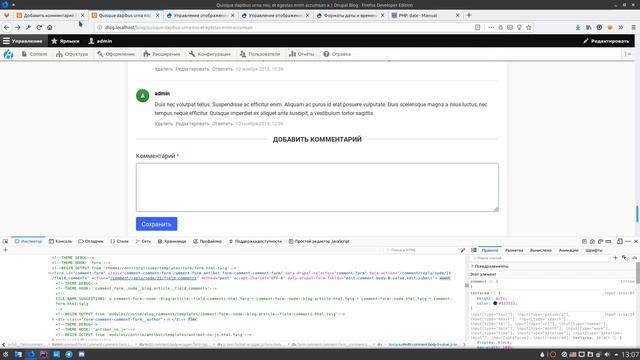Toggle reader view icon in address bar
Screen dimensions: 640x360
click(x=478, y=27)
